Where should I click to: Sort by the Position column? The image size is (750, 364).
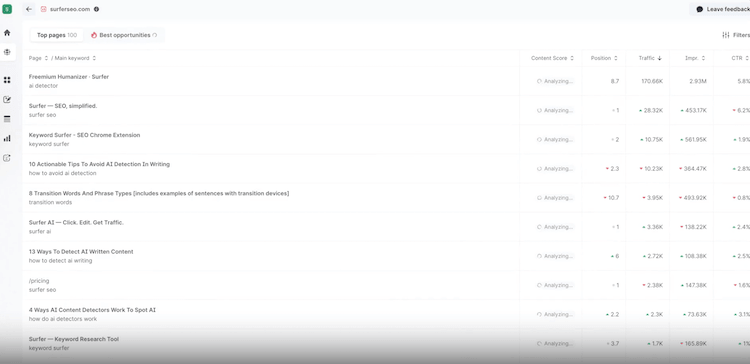604,58
